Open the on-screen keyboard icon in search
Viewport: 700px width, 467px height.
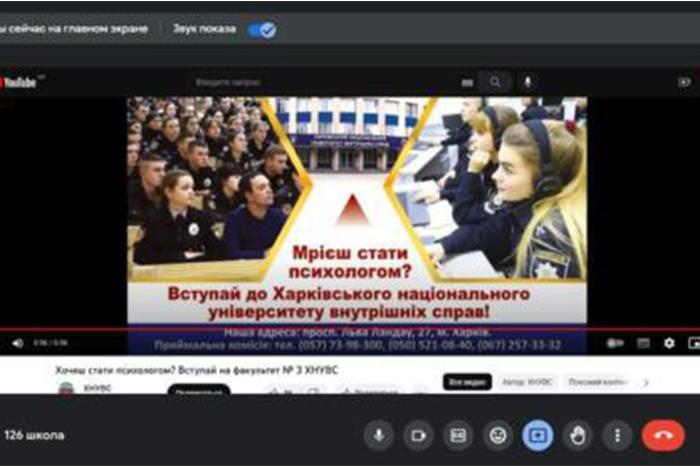tap(467, 83)
